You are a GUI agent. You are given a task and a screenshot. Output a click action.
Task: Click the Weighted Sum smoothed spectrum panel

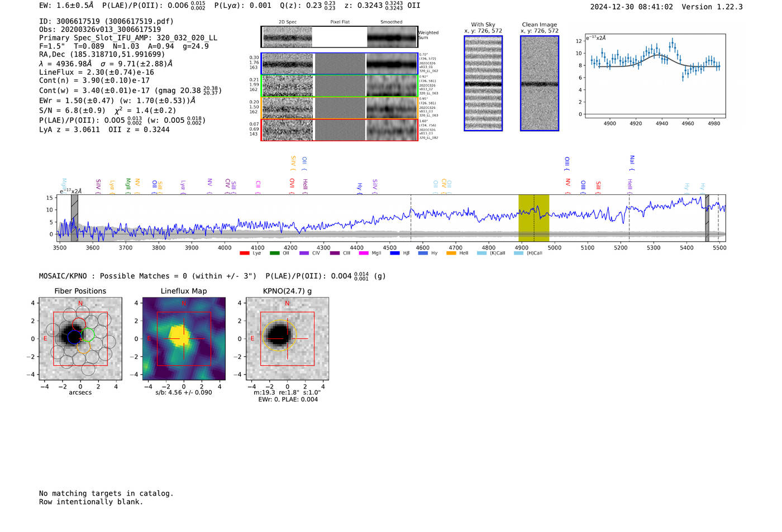(x=392, y=37)
